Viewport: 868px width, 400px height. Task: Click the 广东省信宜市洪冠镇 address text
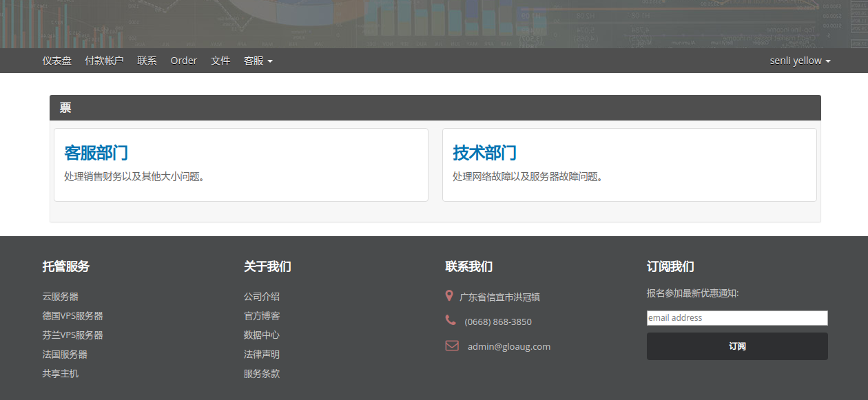(x=499, y=297)
